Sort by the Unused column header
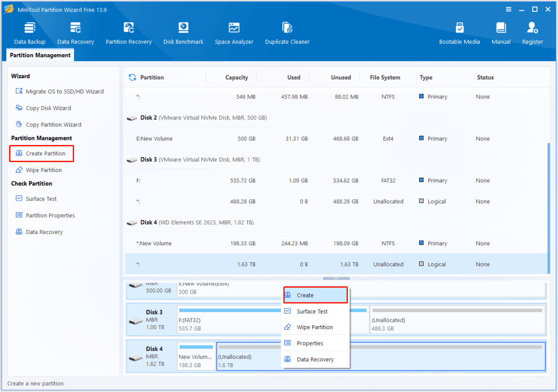Image resolution: width=558 pixels, height=392 pixels. tap(341, 77)
